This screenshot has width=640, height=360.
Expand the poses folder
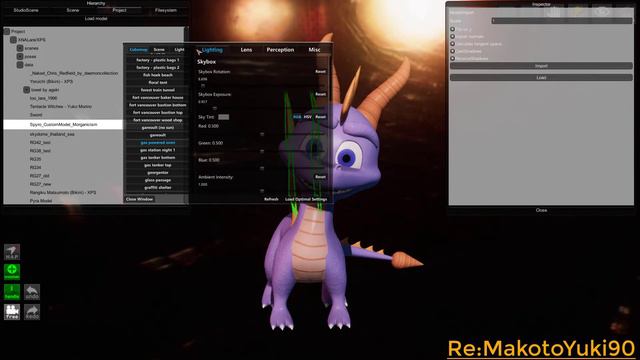[20, 56]
